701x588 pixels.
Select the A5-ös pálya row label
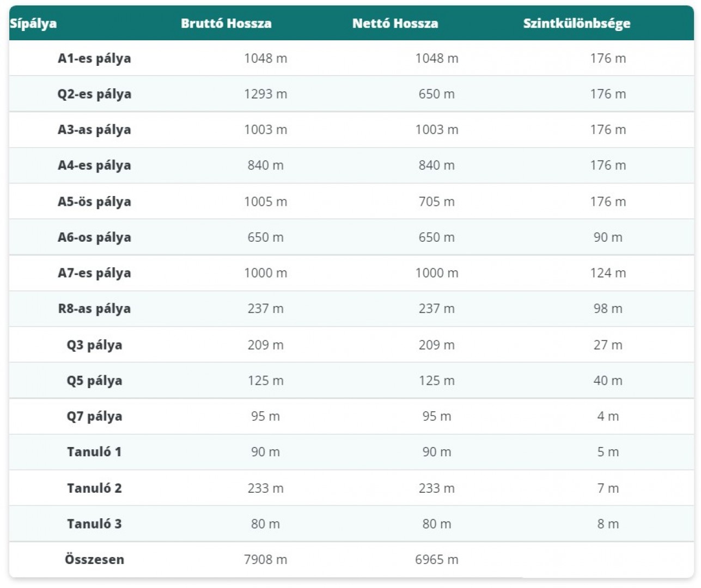[x=94, y=201]
